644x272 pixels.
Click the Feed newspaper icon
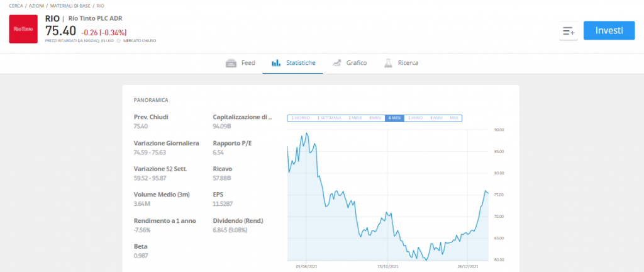point(231,63)
